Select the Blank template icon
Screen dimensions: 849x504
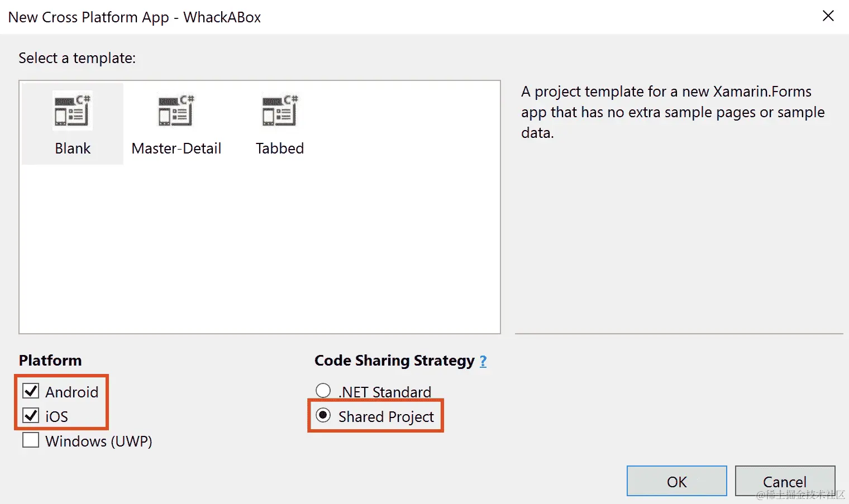[x=72, y=111]
